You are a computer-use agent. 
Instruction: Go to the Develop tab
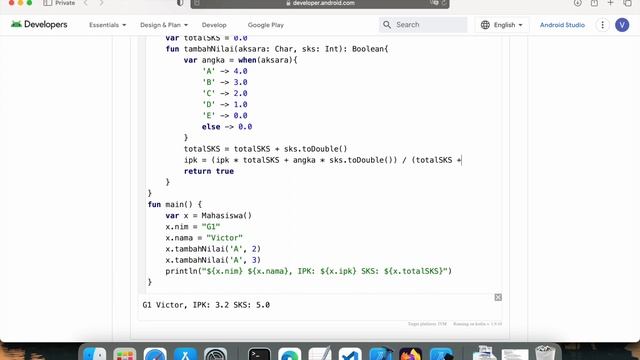pos(214,25)
